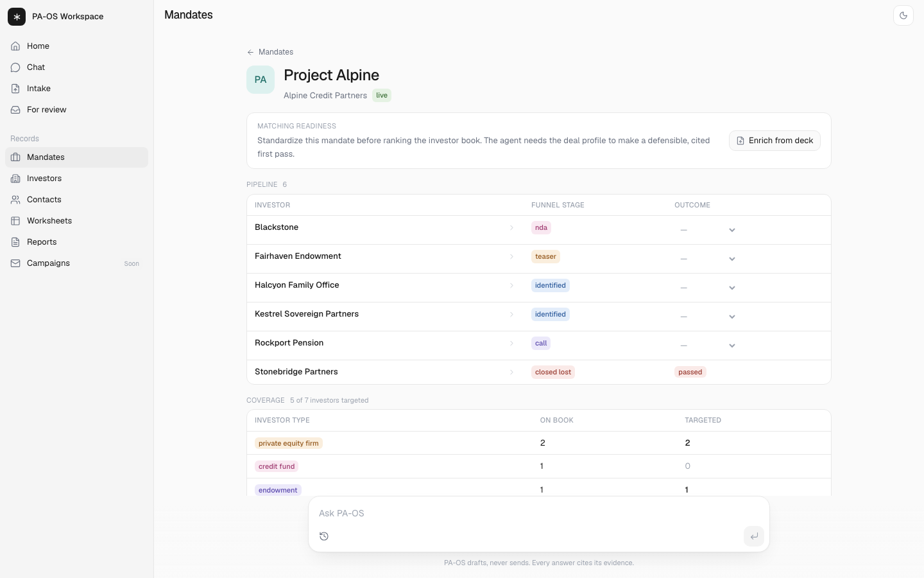Click the chevron on the Halcyon Family Office row
924x578 pixels.
(x=511, y=285)
